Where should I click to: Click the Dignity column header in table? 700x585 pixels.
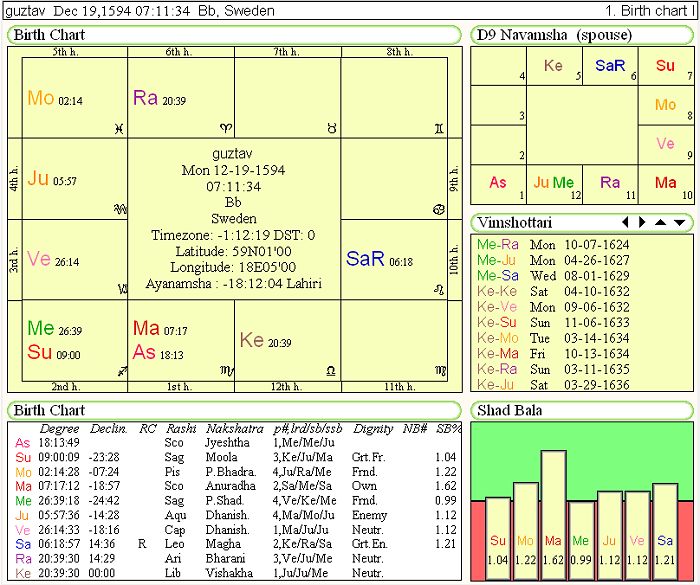click(x=372, y=428)
